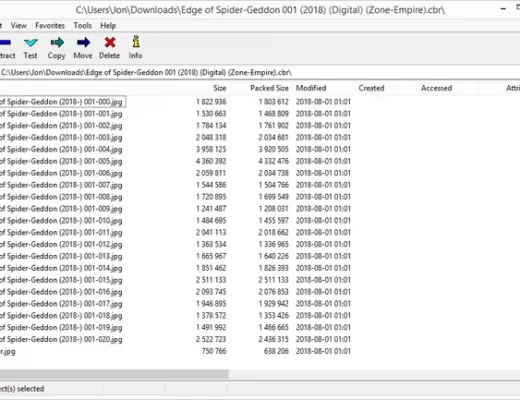The height and width of the screenshot is (400, 520).
Task: Select file 001-009.jpg
Action: [x=61, y=209]
